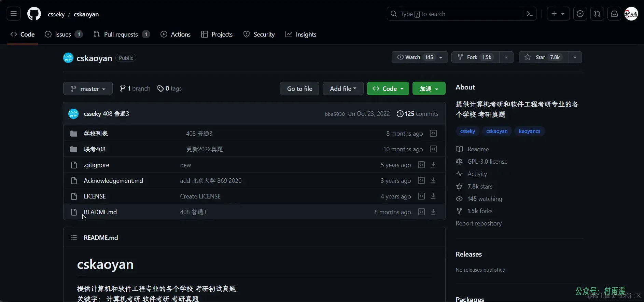View the 145 watching link
Screen dimensions: 644x302
click(479, 199)
